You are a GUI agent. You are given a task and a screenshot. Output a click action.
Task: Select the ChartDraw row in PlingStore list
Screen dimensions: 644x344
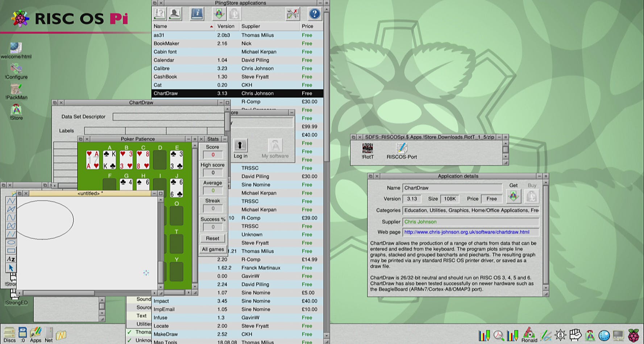pos(237,94)
